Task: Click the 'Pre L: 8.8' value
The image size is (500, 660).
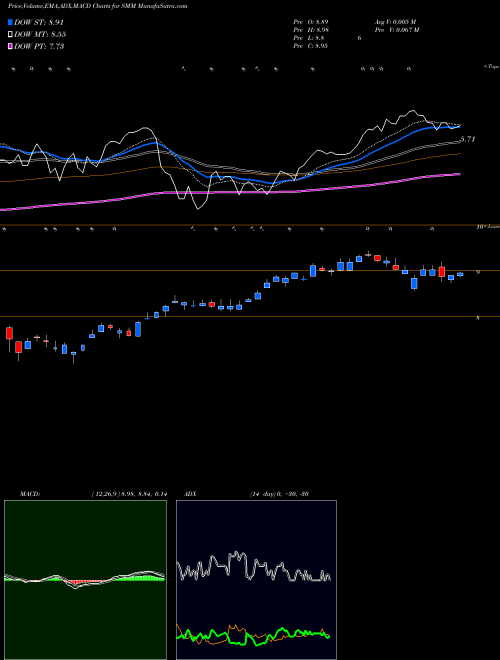Action: (309, 38)
